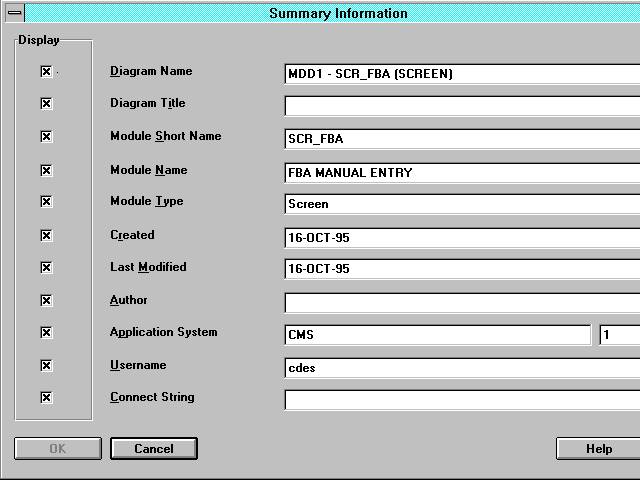Viewport: 640px width, 480px height.
Task: Toggle the Module Name display checkbox
Action: [46, 170]
